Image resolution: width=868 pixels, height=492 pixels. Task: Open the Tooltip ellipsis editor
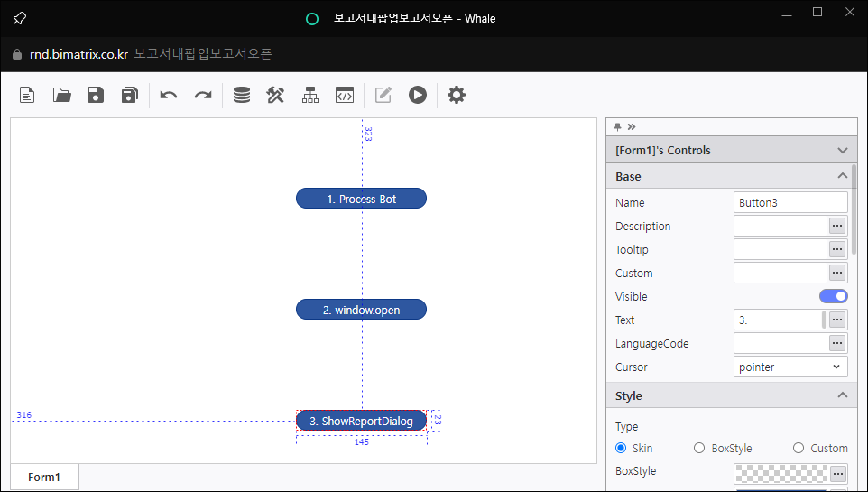pyautogui.click(x=837, y=249)
